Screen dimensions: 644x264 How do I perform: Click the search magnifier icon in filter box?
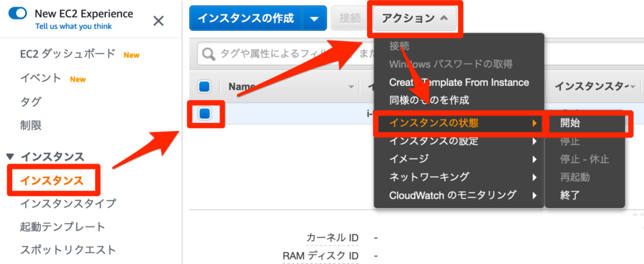[x=209, y=54]
